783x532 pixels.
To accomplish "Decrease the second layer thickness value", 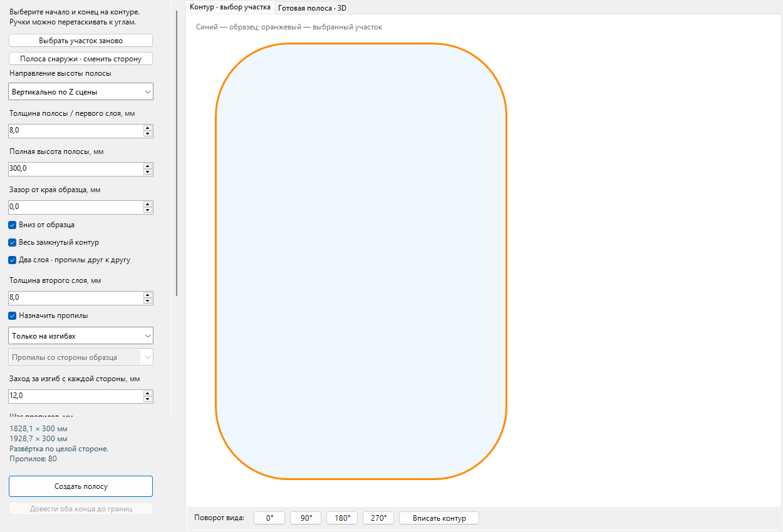I will point(148,301).
